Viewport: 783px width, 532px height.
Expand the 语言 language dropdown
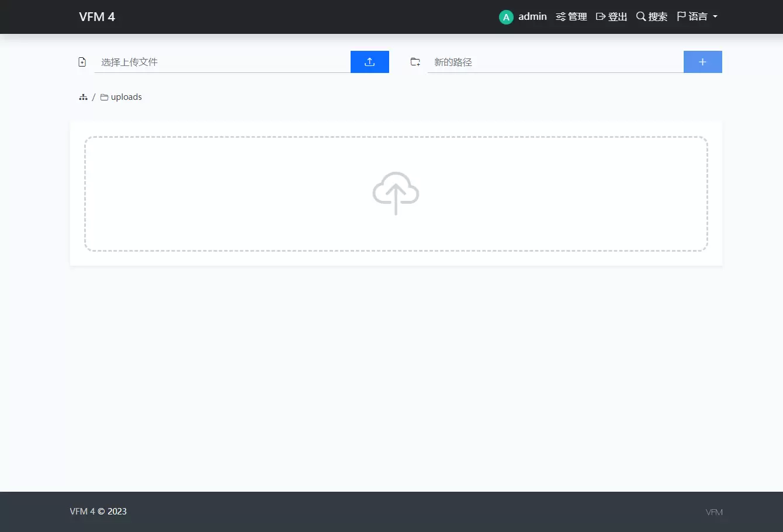[x=697, y=16]
